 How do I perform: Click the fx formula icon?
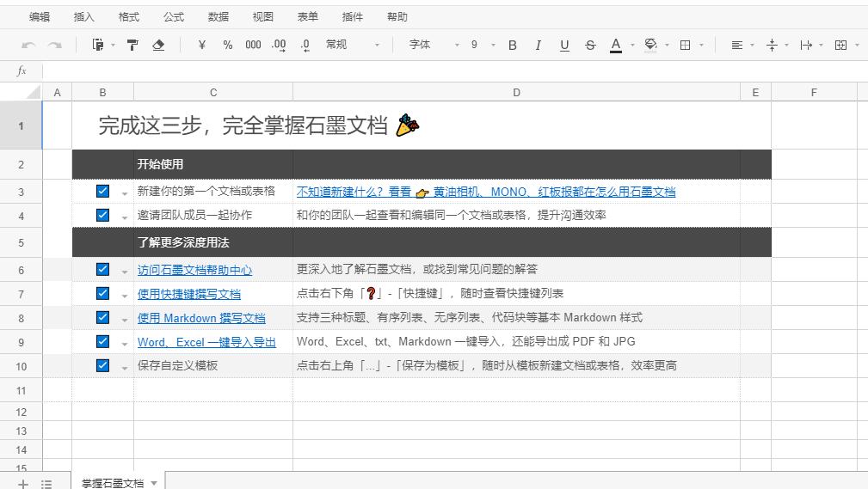[21, 70]
